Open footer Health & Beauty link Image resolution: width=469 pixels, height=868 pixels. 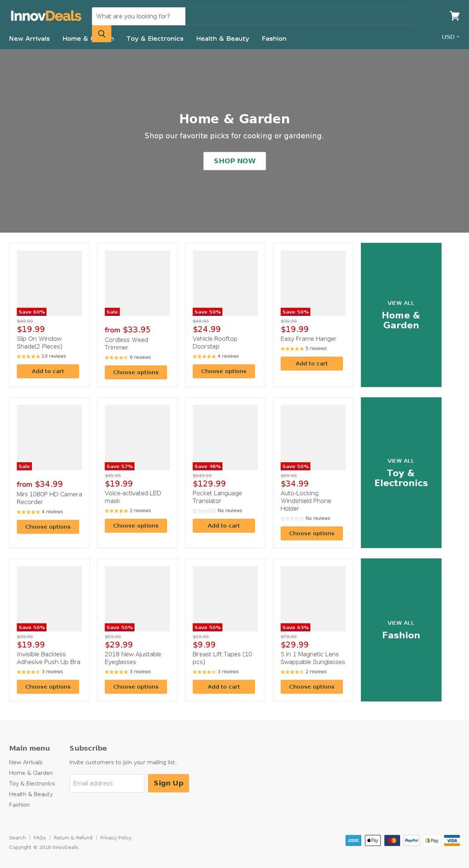(x=31, y=795)
